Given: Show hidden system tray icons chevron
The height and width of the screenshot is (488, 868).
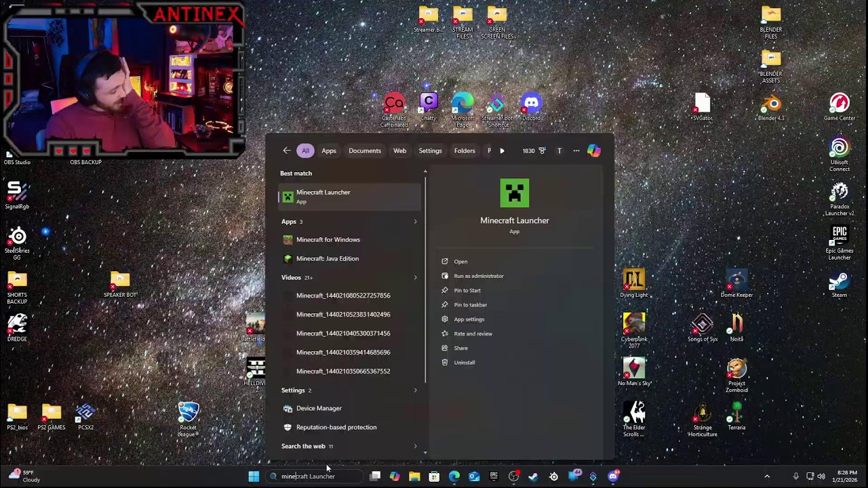Looking at the screenshot, I should pyautogui.click(x=767, y=476).
